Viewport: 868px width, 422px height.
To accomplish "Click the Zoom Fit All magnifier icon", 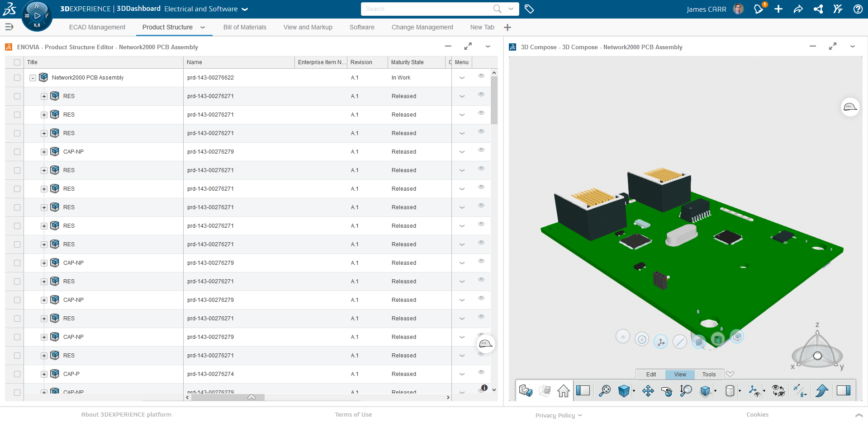I will (x=604, y=391).
